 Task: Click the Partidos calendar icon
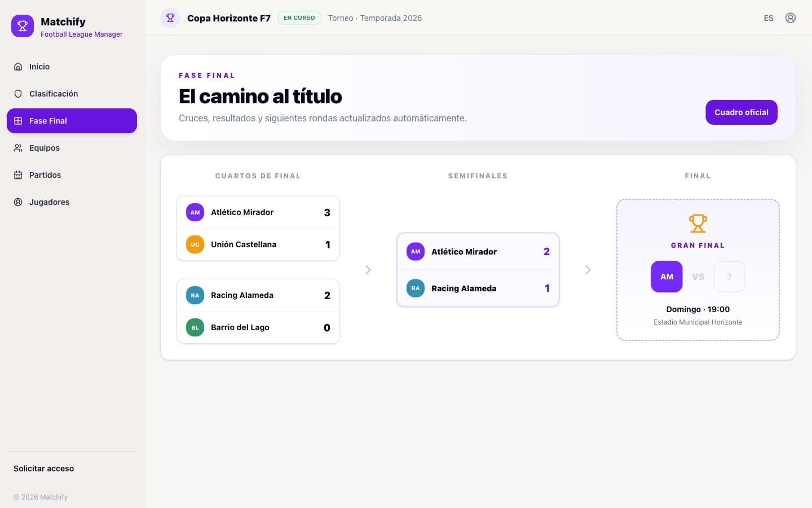tap(18, 175)
